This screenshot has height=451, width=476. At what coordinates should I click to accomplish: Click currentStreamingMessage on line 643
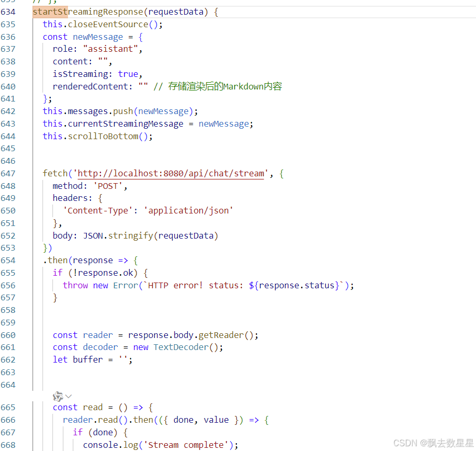pos(126,124)
